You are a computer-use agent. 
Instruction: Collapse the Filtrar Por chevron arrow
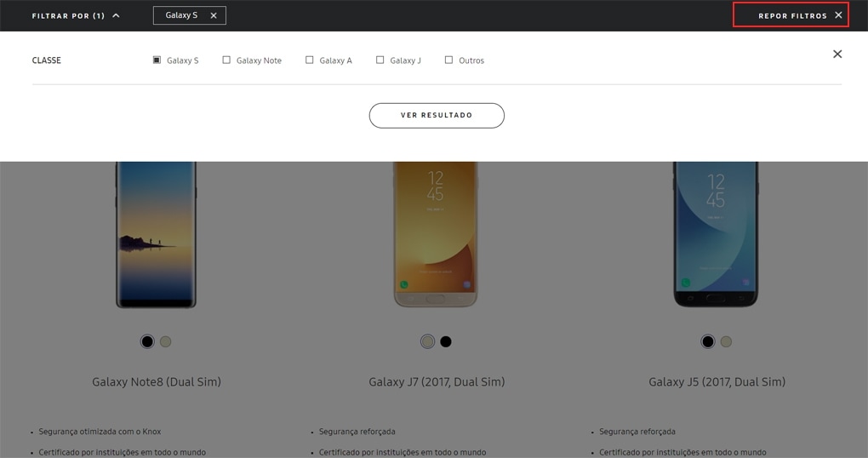(x=116, y=15)
